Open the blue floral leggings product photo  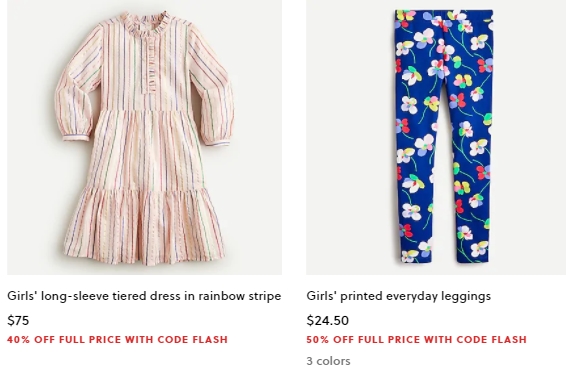(436, 137)
